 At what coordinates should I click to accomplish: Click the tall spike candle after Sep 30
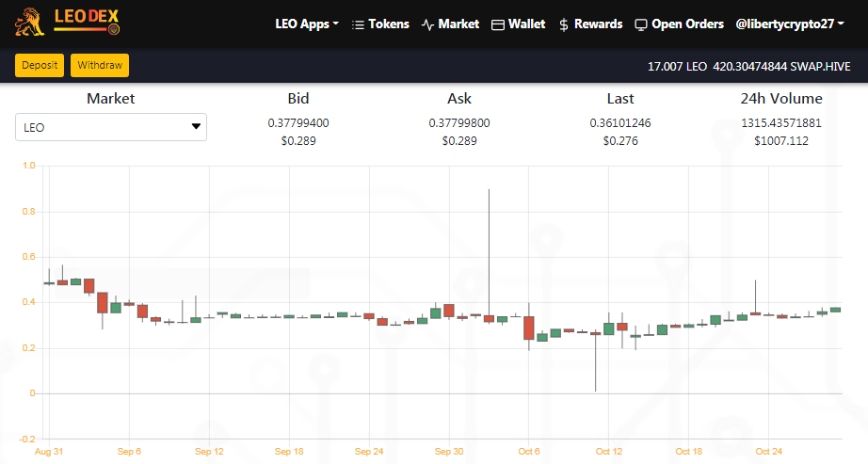(489, 255)
